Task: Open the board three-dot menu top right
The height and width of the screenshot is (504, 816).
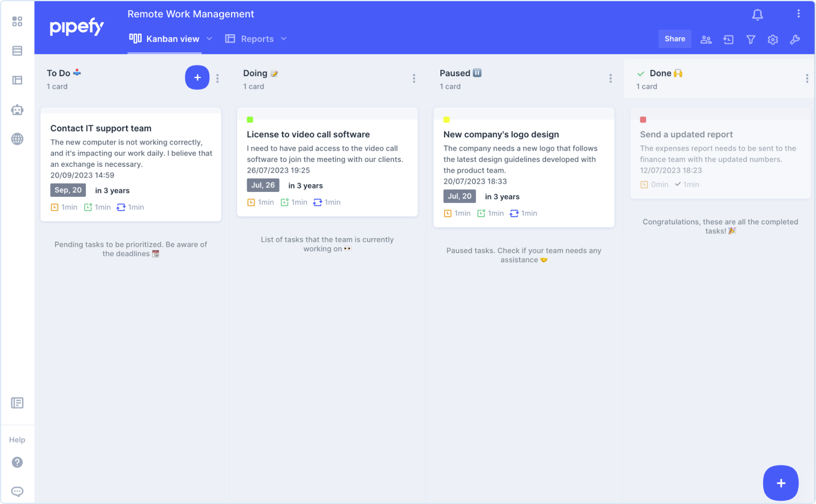Action: click(799, 13)
